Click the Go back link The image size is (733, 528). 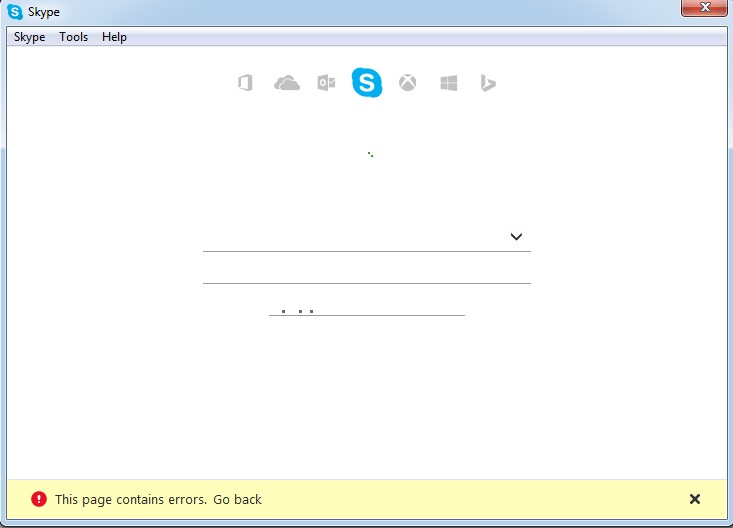(237, 499)
